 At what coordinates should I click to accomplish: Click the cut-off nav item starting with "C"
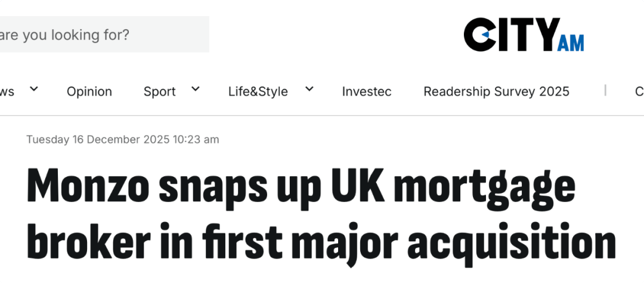639,91
